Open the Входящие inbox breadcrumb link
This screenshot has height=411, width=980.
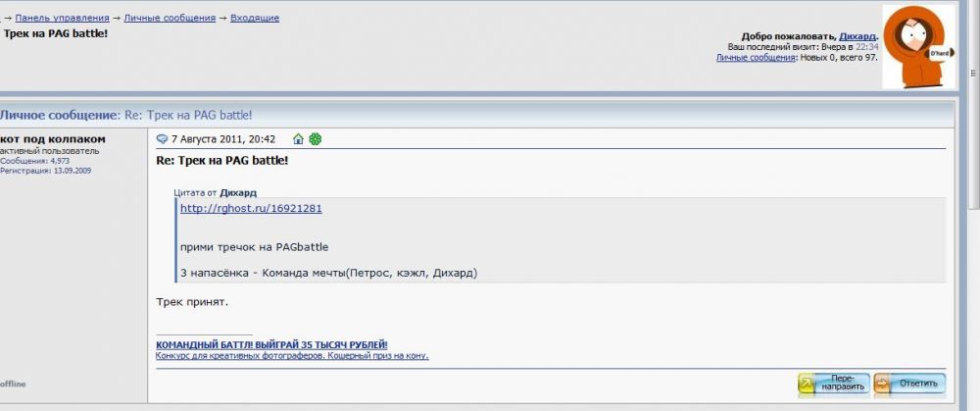coord(255,18)
